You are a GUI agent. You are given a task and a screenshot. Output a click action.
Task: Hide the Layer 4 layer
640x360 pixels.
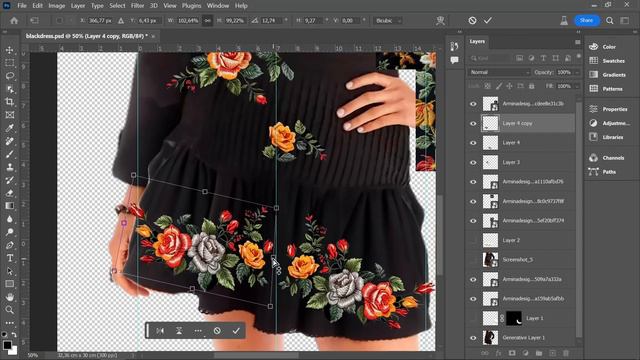[473, 143]
